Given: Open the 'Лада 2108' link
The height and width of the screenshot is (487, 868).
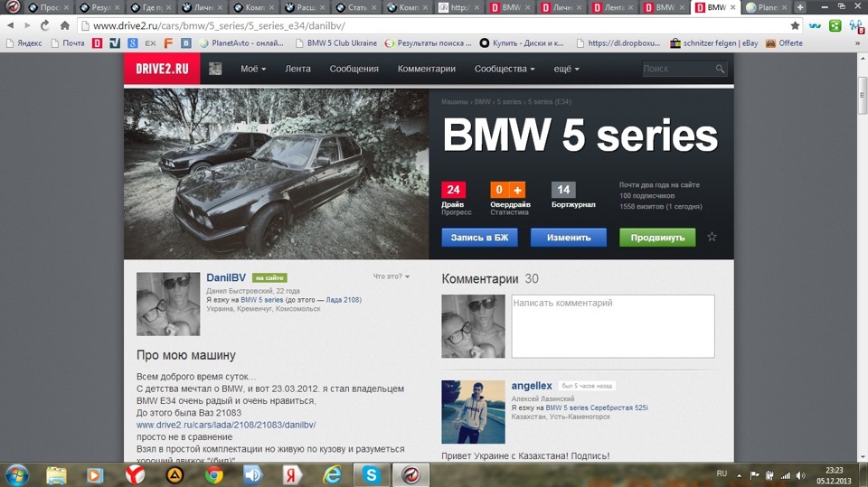Looking at the screenshot, I should [x=343, y=300].
